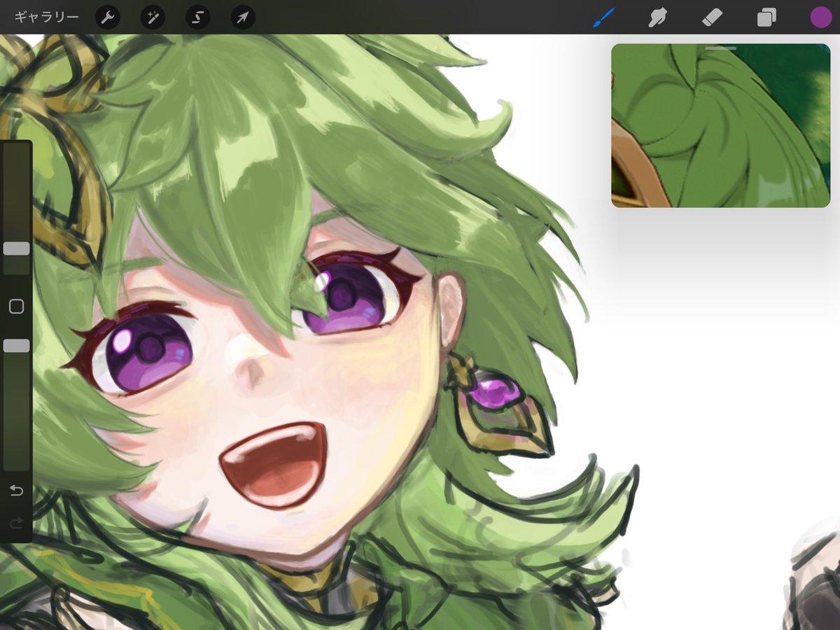The height and width of the screenshot is (630, 840).
Task: Tap the reference image thumbnail window
Action: point(720,126)
